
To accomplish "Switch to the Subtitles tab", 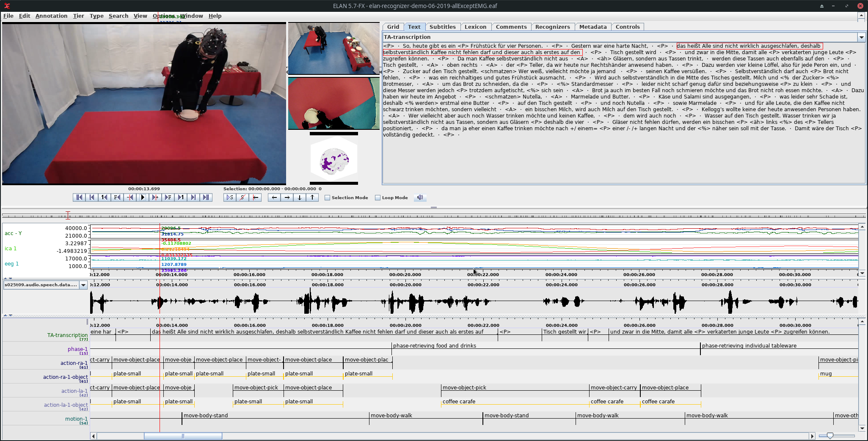I will (x=442, y=27).
